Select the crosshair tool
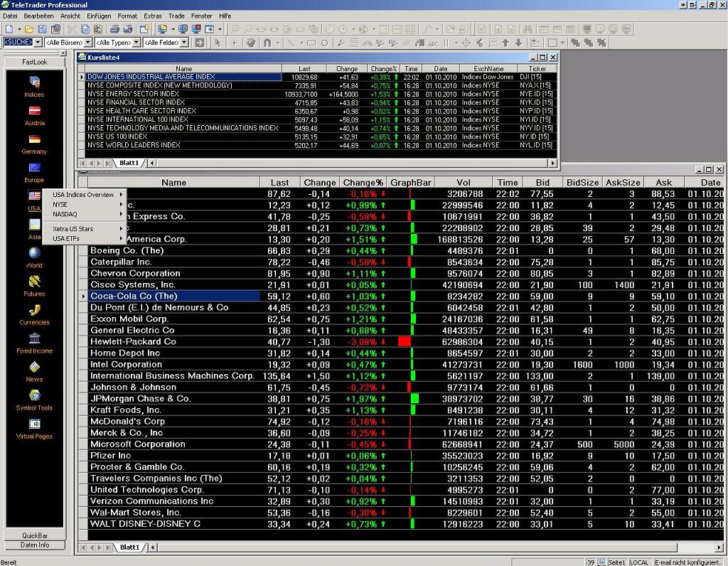Viewport: 728px width, 566px height. point(234,43)
